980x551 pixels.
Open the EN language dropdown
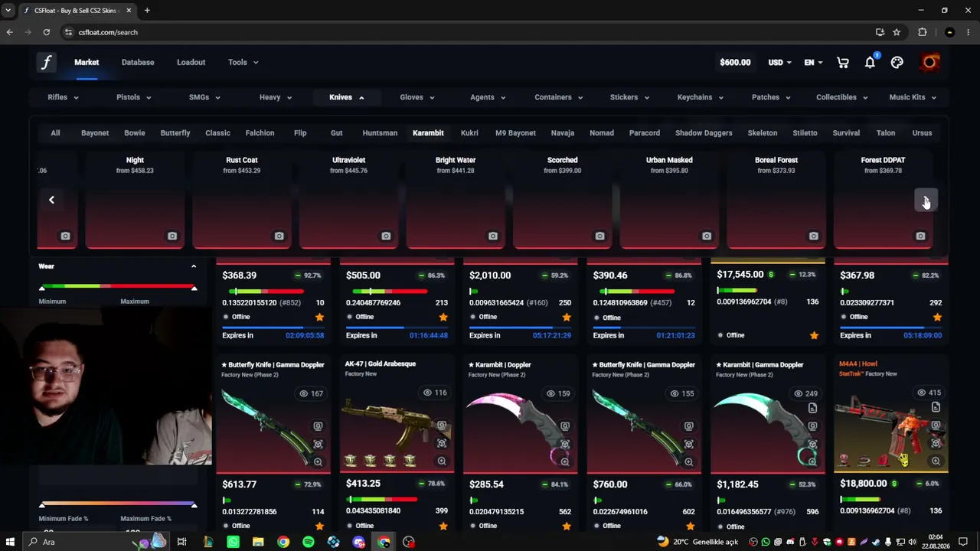point(813,62)
